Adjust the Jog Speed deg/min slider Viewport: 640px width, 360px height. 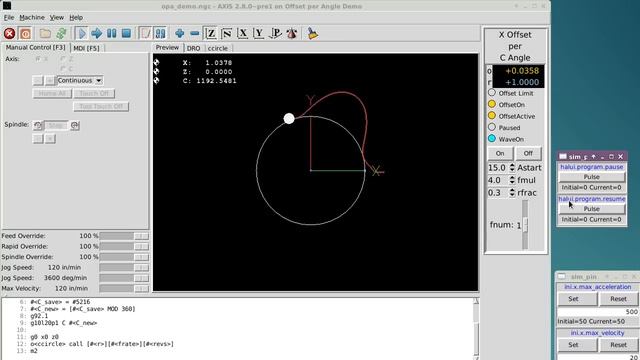[x=124, y=278]
